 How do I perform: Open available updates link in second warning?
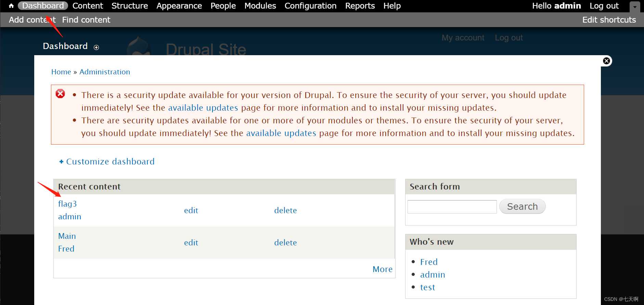point(281,133)
